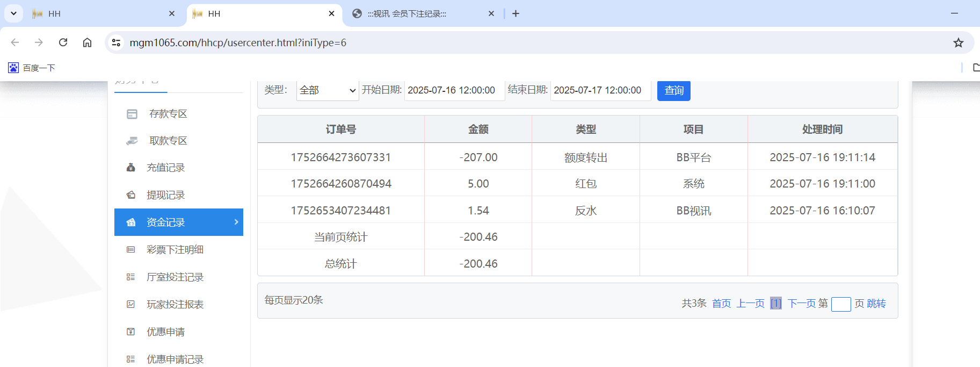Image resolution: width=980 pixels, height=367 pixels.
Task: Click the 优惠申请 sidebar icon
Action: [130, 332]
